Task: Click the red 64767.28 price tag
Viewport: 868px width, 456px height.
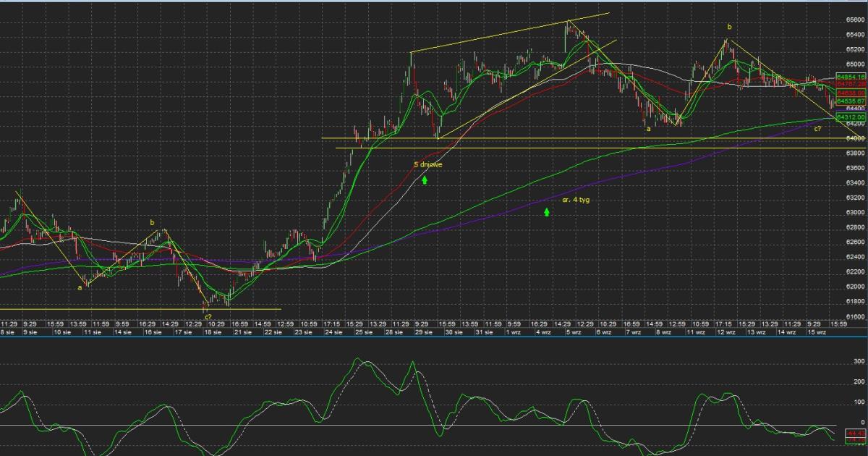Action: click(x=851, y=84)
